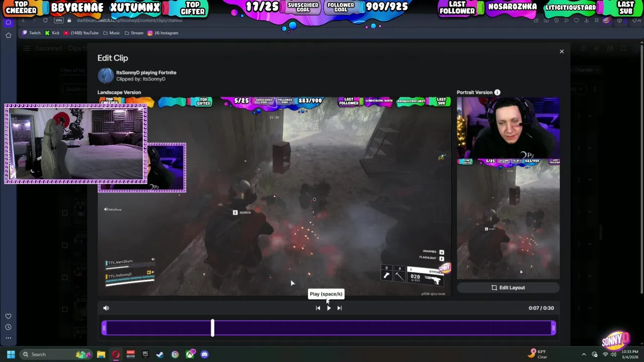
Task: Skip to clip start with previous button
Action: click(x=318, y=308)
